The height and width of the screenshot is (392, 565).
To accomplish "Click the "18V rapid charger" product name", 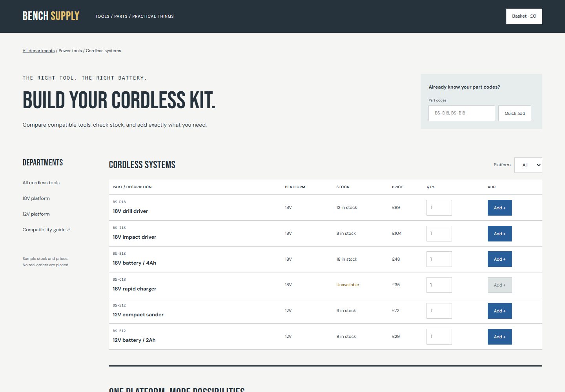I will pyautogui.click(x=135, y=289).
